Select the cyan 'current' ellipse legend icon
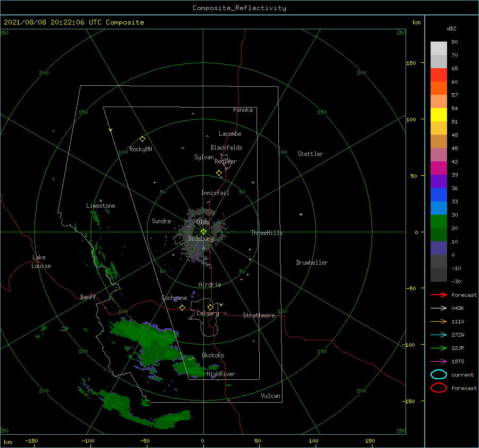This screenshot has height=448, width=479. [439, 374]
